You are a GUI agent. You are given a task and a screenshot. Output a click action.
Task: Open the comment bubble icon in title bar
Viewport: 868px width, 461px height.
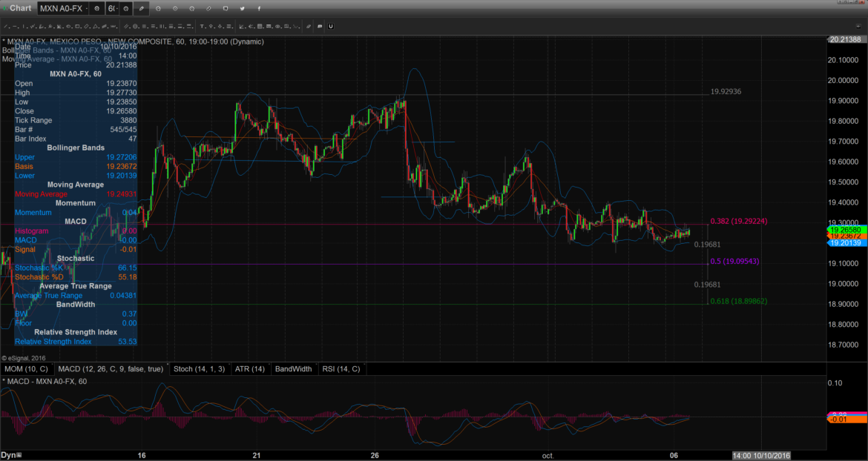(x=226, y=9)
